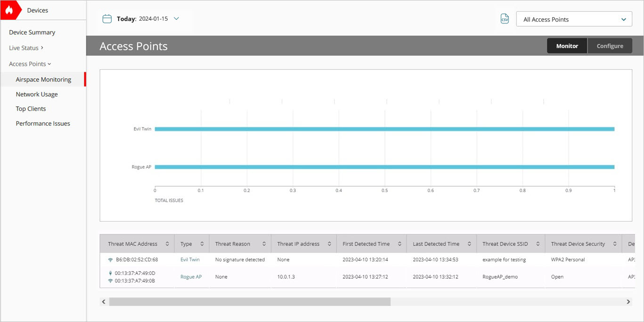Open the Evil Twin threat details link

tap(190, 259)
